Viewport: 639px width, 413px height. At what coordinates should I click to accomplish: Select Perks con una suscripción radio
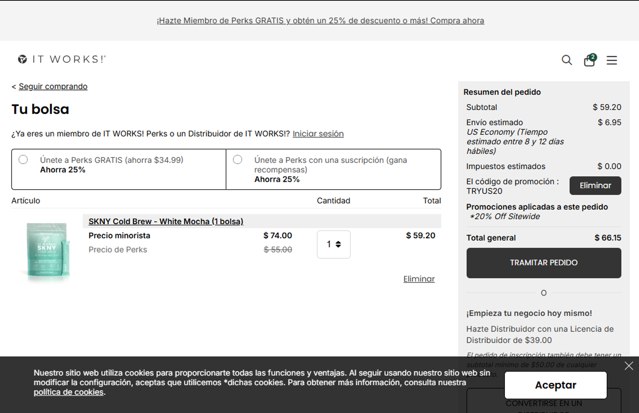coord(238,159)
